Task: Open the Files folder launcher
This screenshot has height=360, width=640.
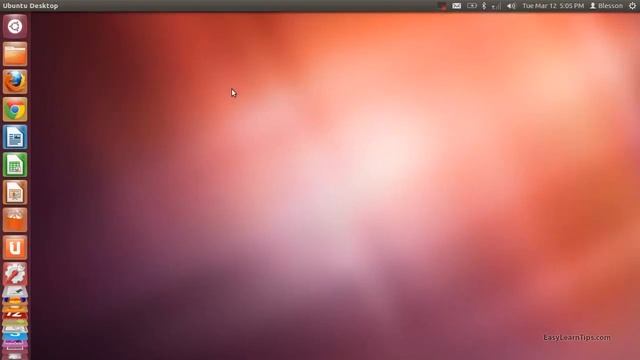Action: 15,54
